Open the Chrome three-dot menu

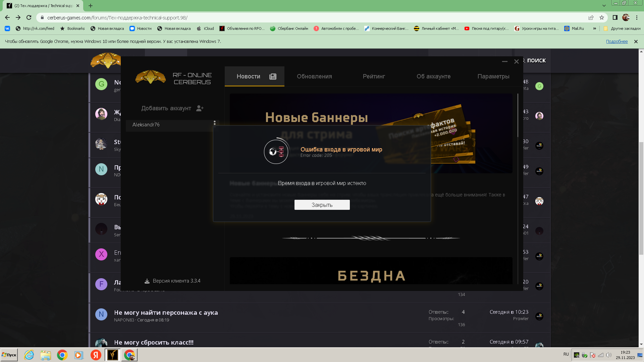[637, 17]
